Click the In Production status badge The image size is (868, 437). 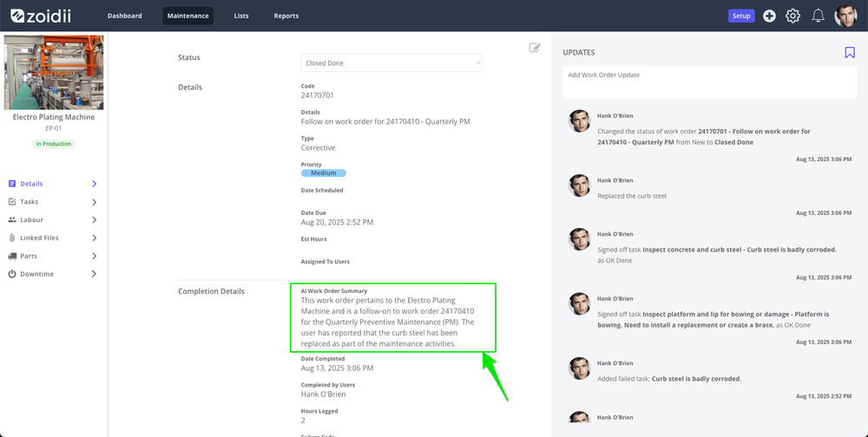[x=54, y=144]
